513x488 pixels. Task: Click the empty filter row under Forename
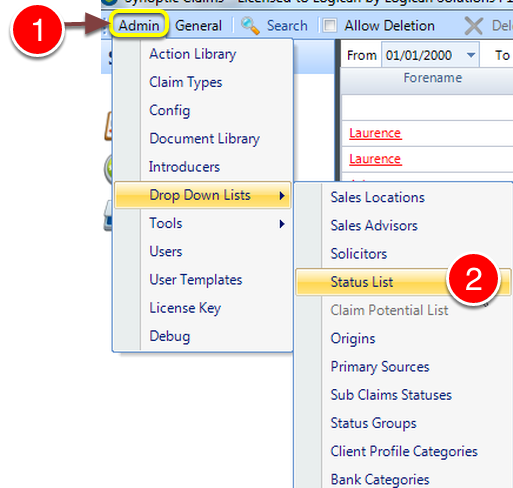click(427, 107)
